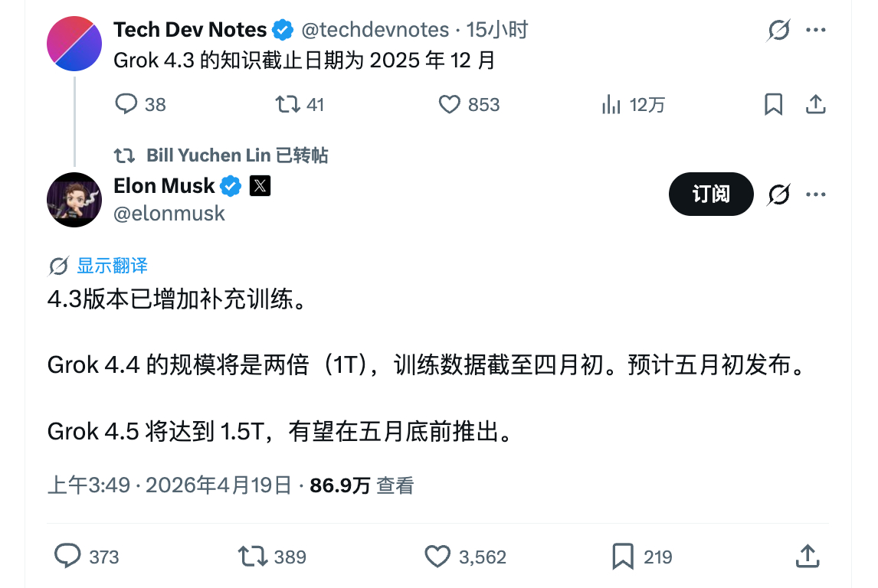View analytics showing 12万 impressions
The width and height of the screenshot is (878, 588).
tap(611, 104)
